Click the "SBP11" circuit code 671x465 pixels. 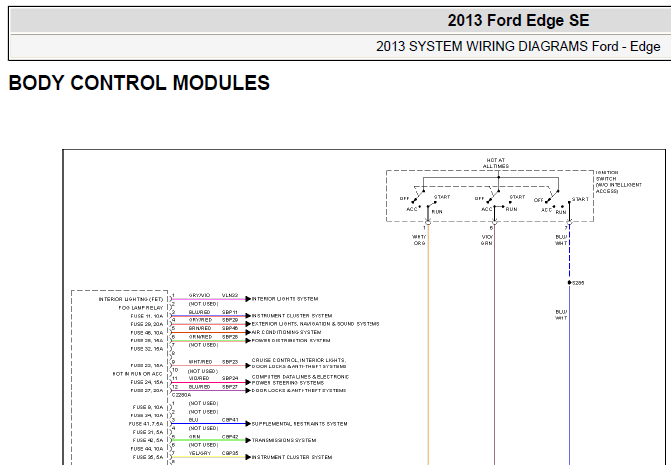pyautogui.click(x=230, y=312)
